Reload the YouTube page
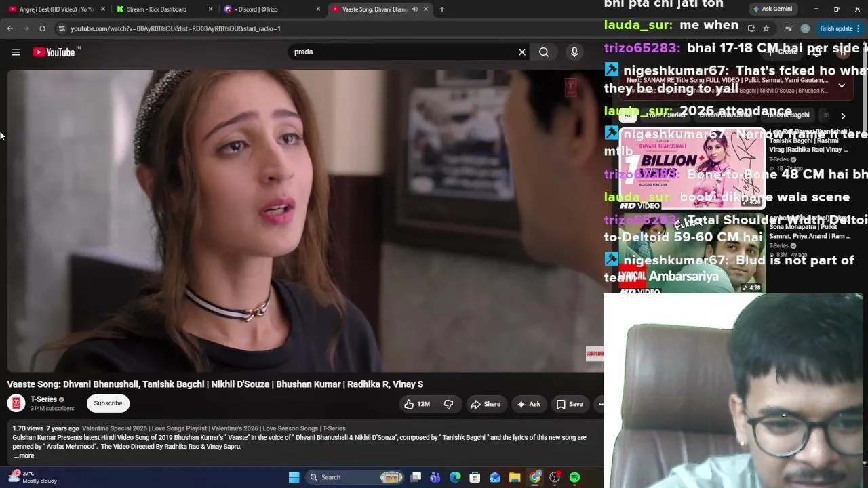 coord(42,28)
